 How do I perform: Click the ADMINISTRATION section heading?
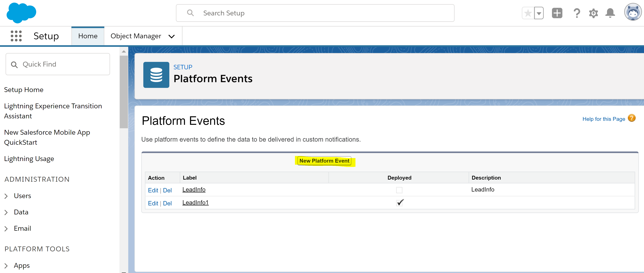[37, 179]
